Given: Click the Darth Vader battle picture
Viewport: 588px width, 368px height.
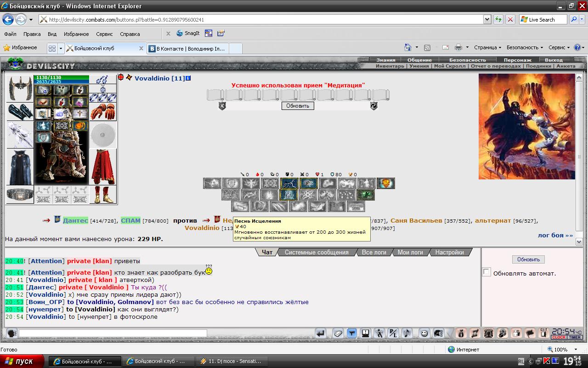Looking at the screenshot, I should [526, 126].
